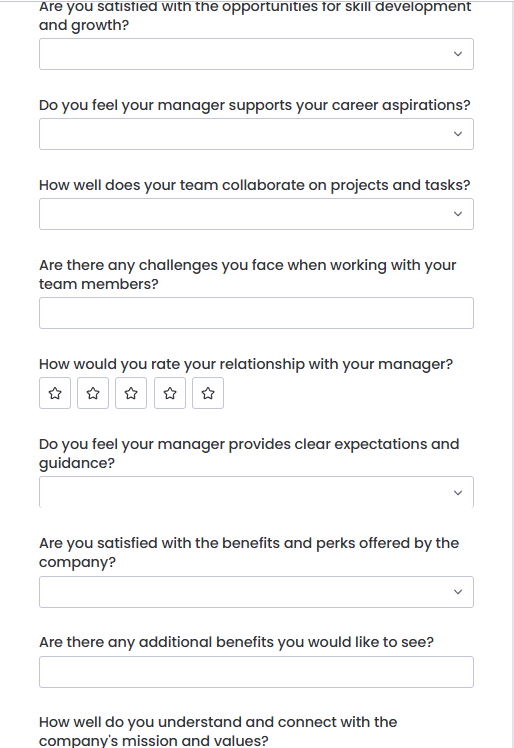Expand the career aspirations support dropdown
The image size is (514, 748).
click(x=256, y=134)
